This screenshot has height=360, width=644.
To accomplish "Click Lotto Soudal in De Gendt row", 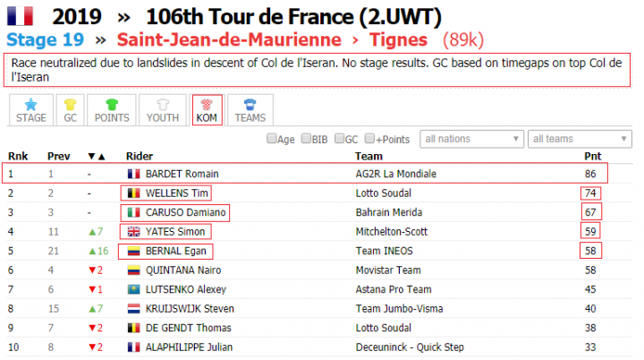I will click(383, 329).
